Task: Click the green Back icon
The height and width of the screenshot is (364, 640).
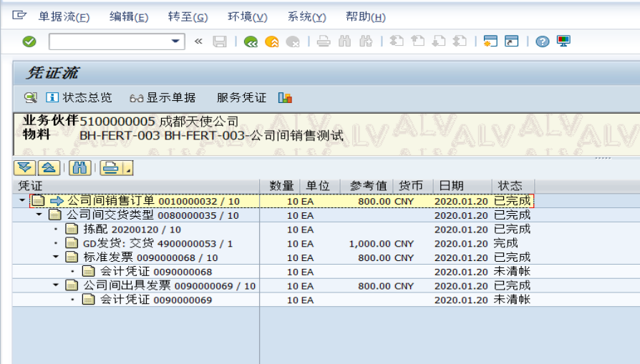Action: click(251, 41)
